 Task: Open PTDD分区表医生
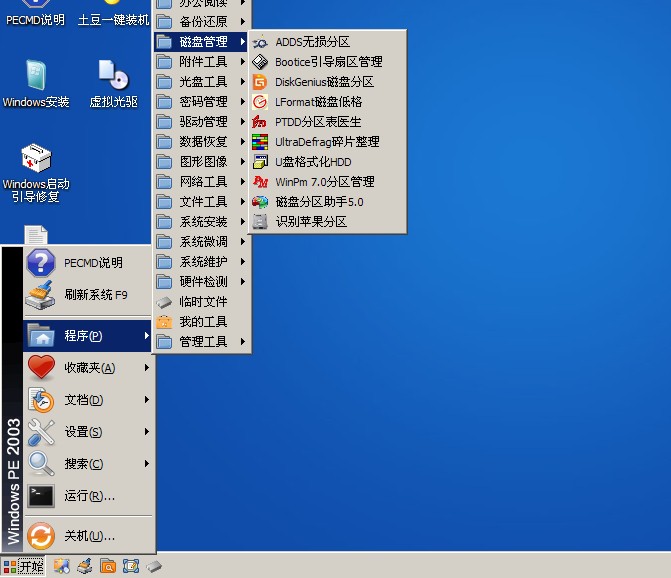327,122
